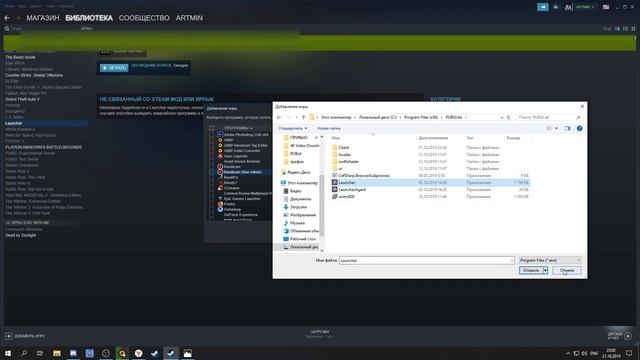The height and width of the screenshot is (360, 640).
Task: Check the Adobe Photoshop CS6 x64 checkbox
Action: click(211, 135)
